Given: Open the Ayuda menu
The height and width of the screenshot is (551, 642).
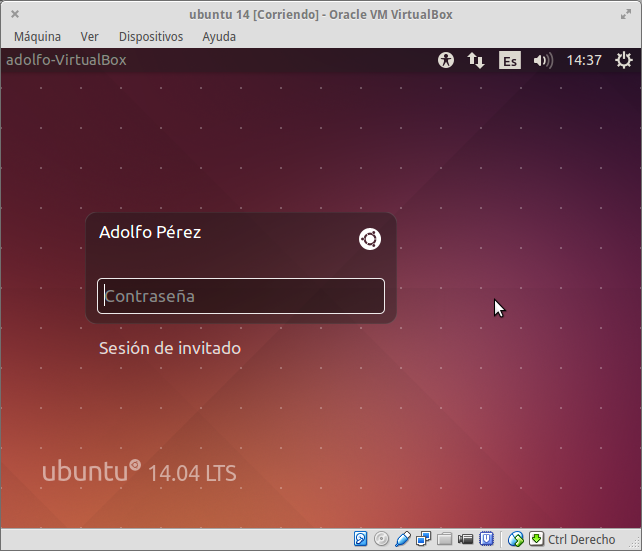Looking at the screenshot, I should coord(219,37).
